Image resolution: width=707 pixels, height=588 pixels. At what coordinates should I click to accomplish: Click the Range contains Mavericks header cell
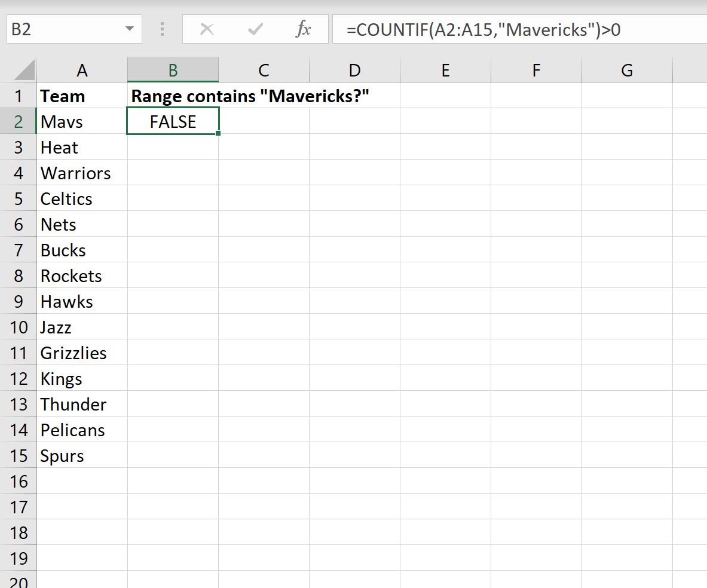pyautogui.click(x=173, y=96)
